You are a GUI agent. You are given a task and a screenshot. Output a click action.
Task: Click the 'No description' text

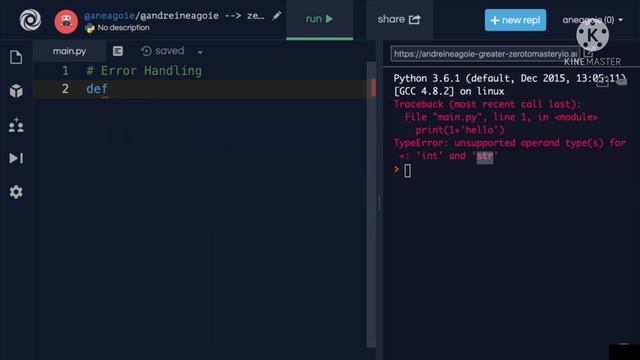(123, 28)
